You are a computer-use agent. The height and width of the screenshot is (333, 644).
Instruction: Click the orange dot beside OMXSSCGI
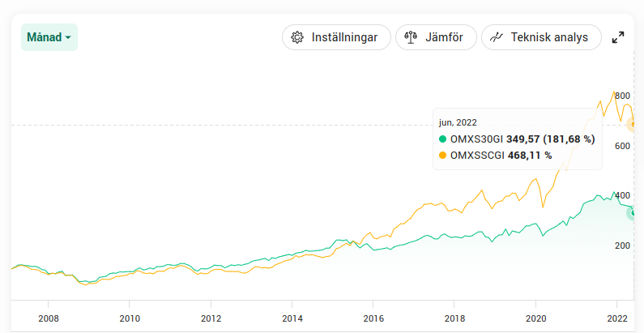point(443,155)
